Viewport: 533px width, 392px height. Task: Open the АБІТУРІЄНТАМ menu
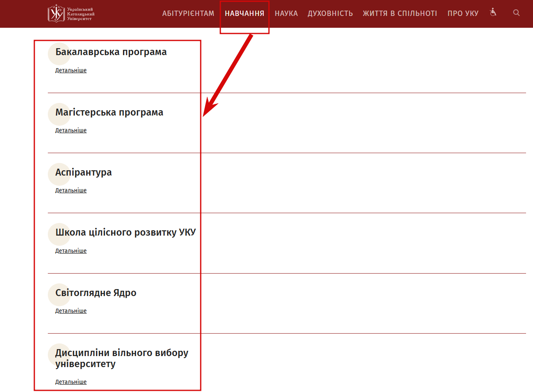coord(188,13)
